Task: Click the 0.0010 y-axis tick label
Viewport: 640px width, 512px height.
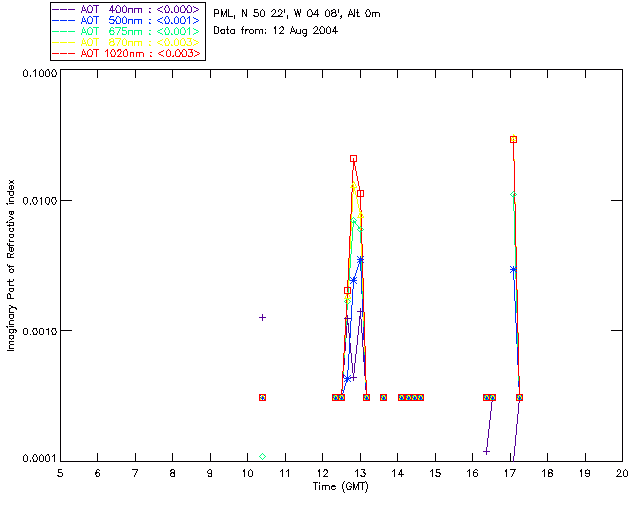Action: [40, 330]
